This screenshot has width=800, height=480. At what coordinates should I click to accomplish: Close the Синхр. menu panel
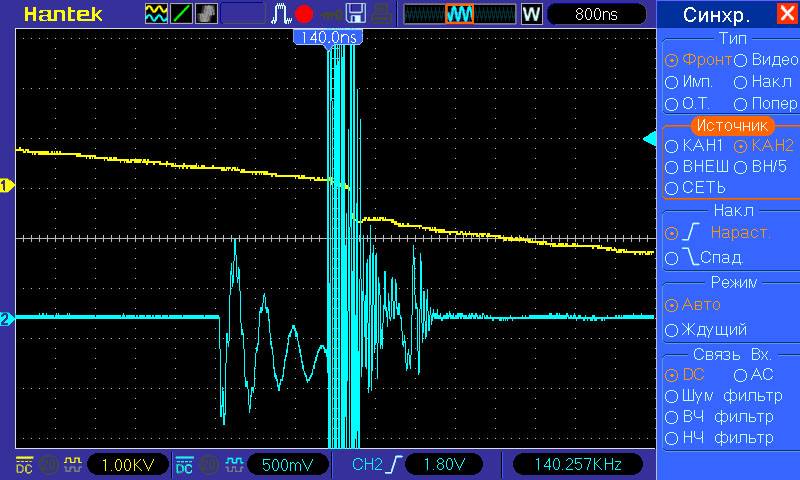(x=787, y=13)
